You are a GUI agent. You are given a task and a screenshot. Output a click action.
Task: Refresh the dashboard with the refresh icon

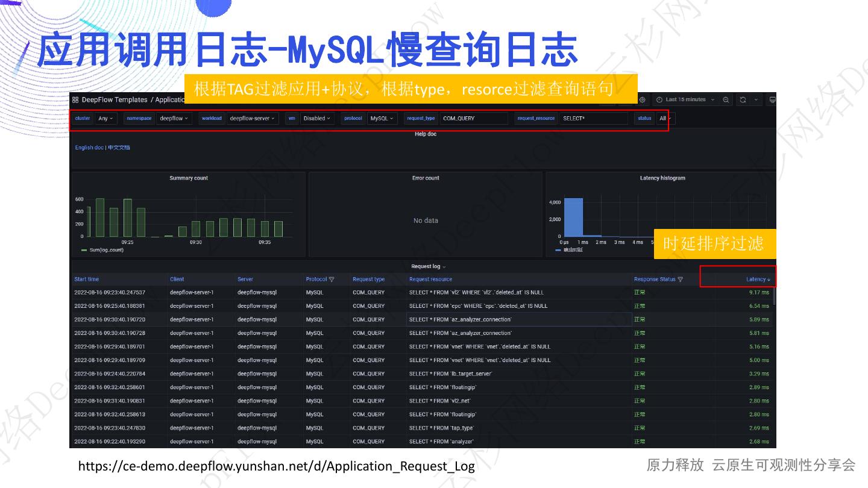(x=743, y=100)
